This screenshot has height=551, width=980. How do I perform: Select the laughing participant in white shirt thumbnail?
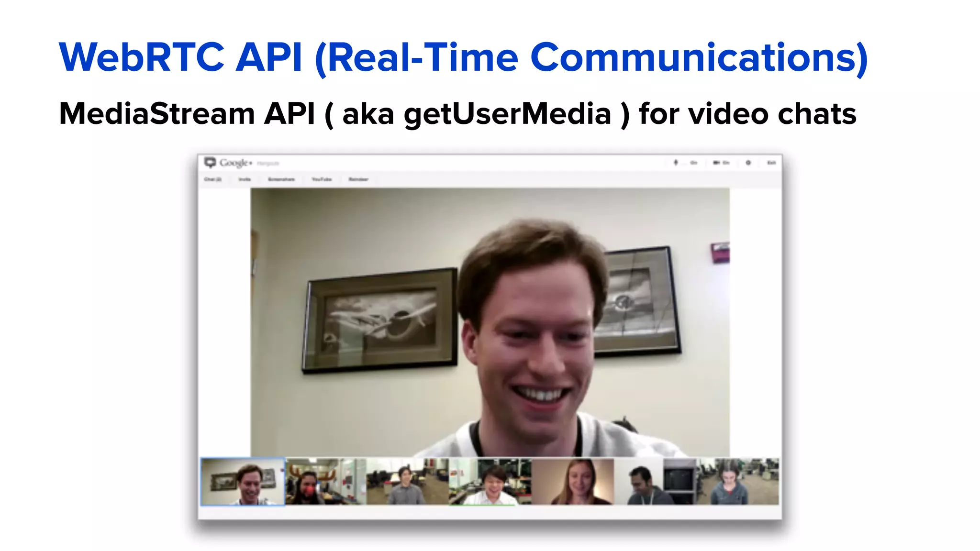(490, 481)
